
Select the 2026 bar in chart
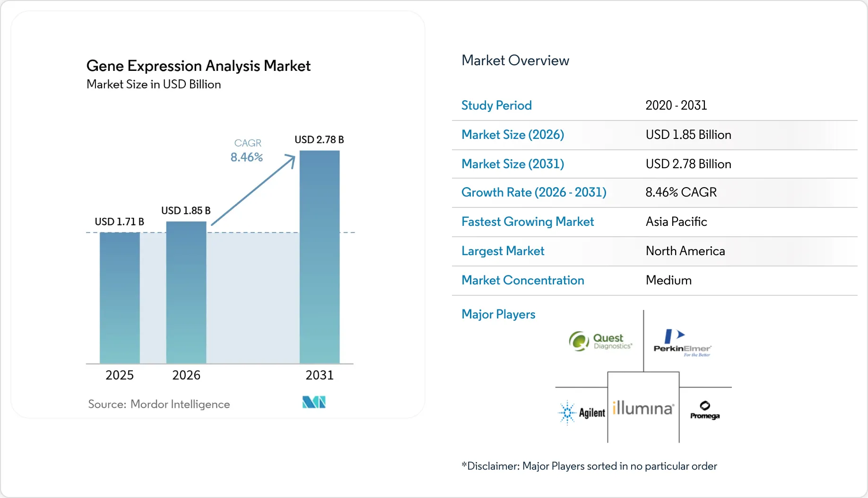tap(186, 292)
